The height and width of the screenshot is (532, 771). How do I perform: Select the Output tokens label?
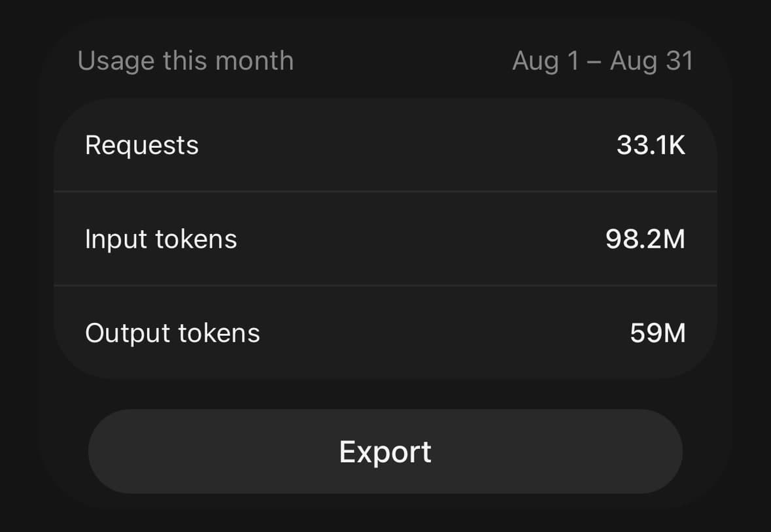click(172, 333)
